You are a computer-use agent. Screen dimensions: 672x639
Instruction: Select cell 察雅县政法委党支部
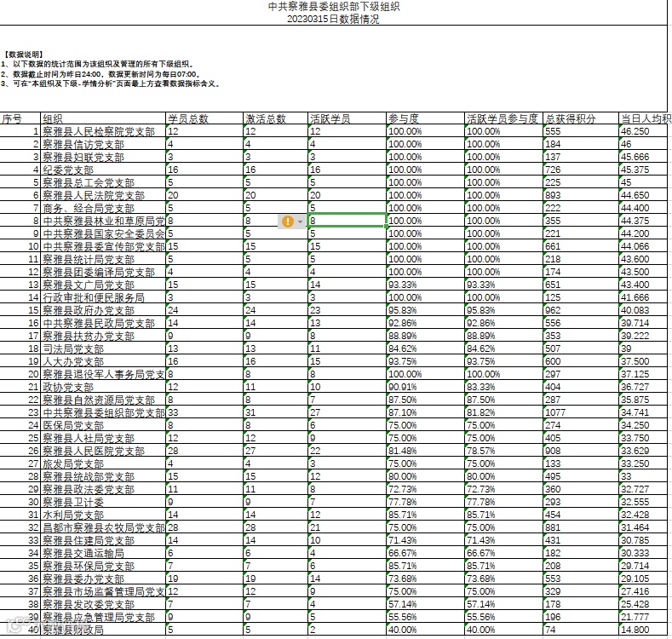coord(103,489)
